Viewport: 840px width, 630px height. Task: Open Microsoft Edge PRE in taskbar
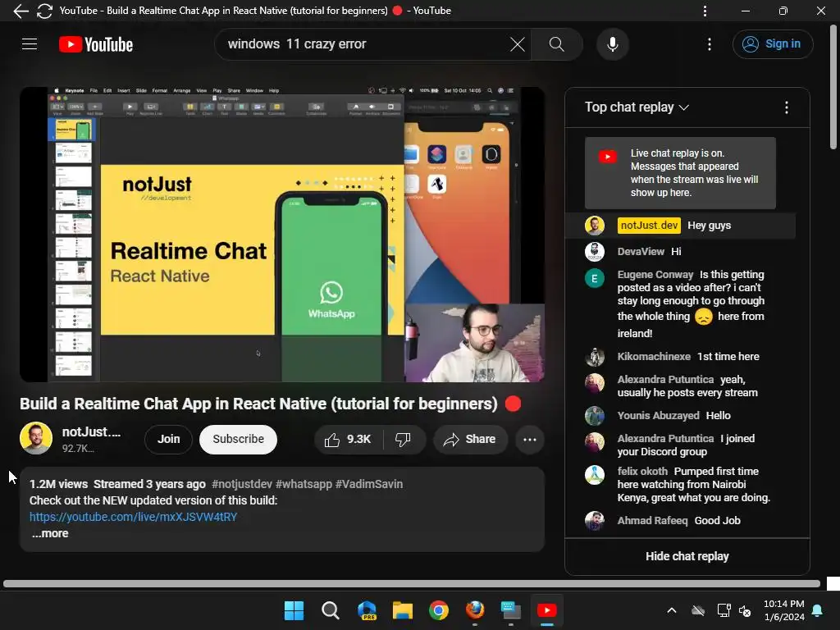coord(367,610)
